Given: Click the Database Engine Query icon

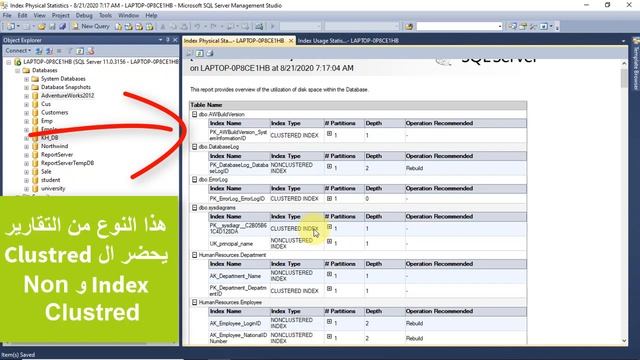Looking at the screenshot, I should [x=118, y=27].
